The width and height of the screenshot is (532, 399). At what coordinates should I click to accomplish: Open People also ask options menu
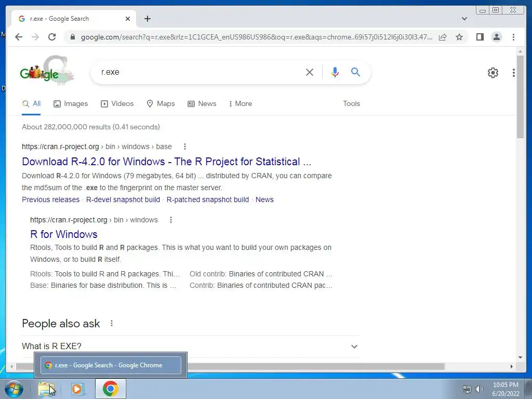point(111,323)
